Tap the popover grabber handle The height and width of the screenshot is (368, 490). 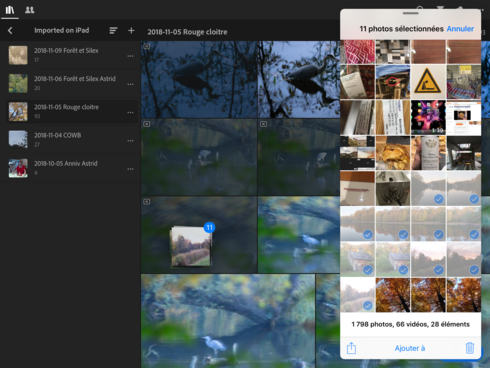pos(410,13)
